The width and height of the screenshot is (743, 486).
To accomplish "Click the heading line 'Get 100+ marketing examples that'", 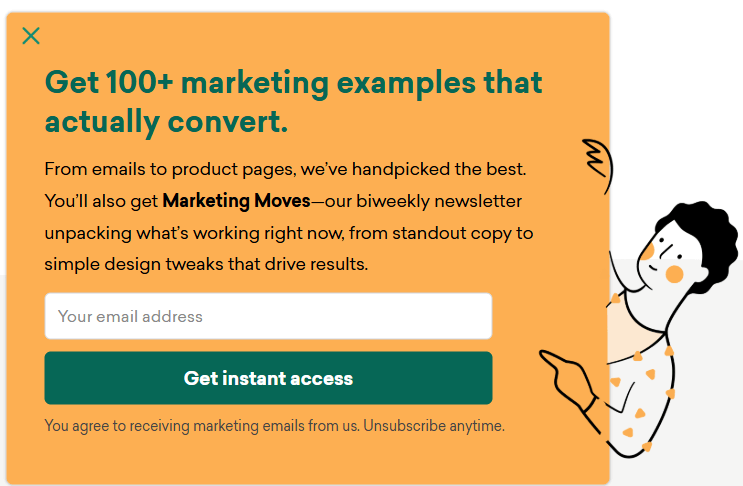I will coord(293,82).
